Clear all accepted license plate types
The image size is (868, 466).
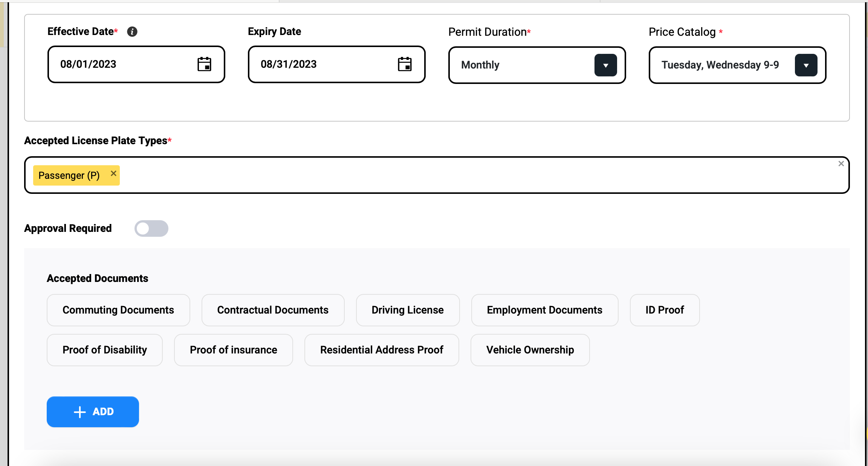(841, 164)
